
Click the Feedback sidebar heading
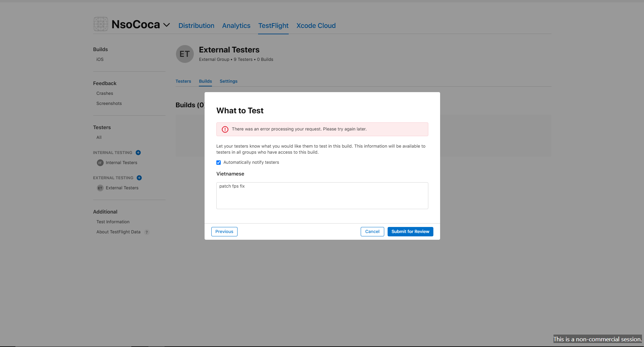105,83
